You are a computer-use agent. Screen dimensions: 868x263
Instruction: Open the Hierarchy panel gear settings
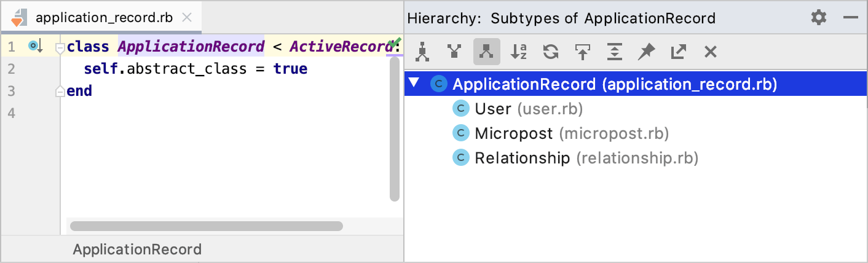point(819,18)
